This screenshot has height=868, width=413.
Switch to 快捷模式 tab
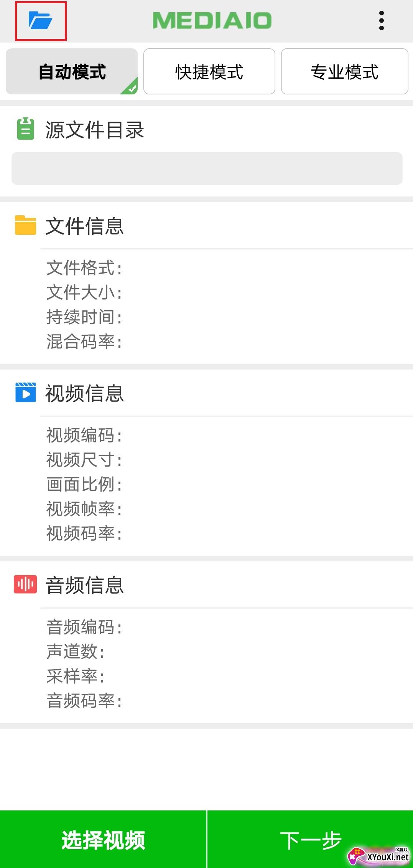209,72
